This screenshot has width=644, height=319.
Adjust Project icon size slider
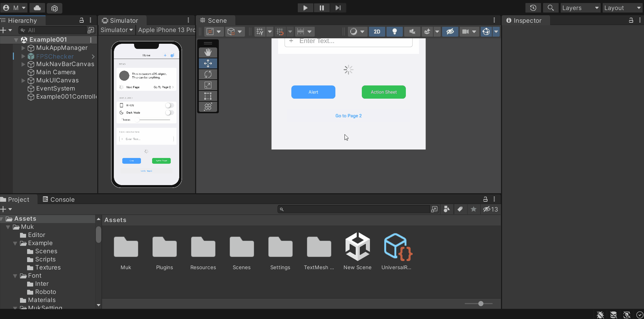tap(479, 303)
